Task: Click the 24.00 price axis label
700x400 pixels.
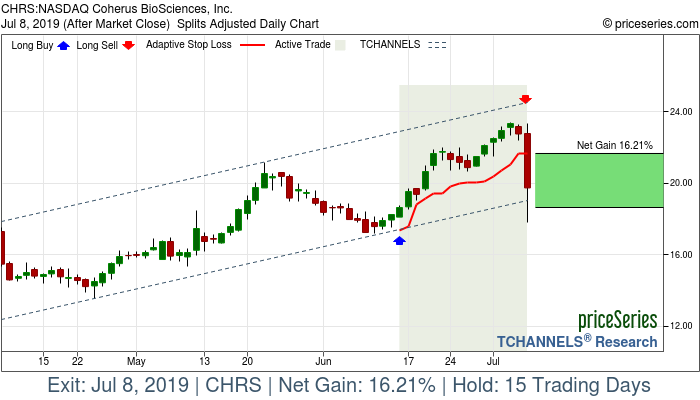Action: click(681, 112)
